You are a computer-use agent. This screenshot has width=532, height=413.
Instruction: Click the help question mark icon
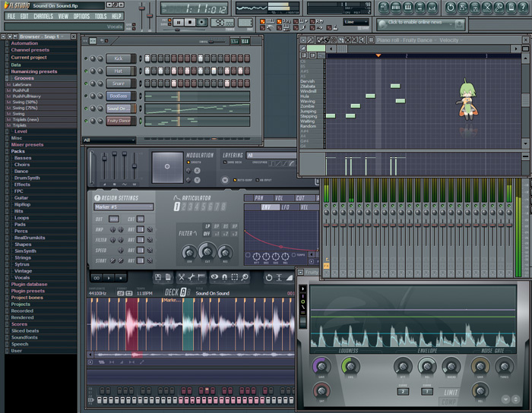[523, 8]
